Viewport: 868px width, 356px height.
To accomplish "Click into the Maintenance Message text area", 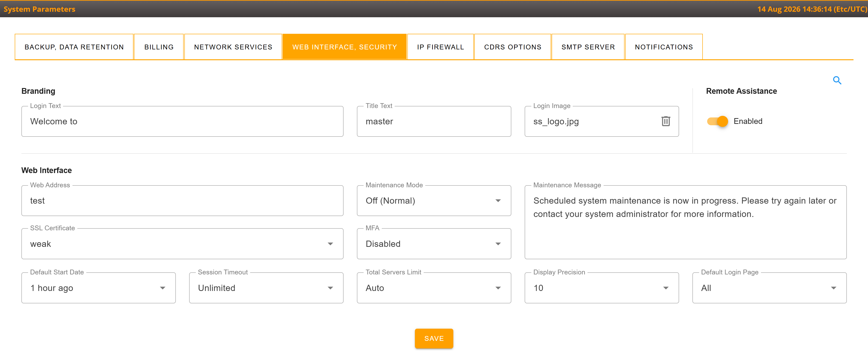I will (685, 222).
